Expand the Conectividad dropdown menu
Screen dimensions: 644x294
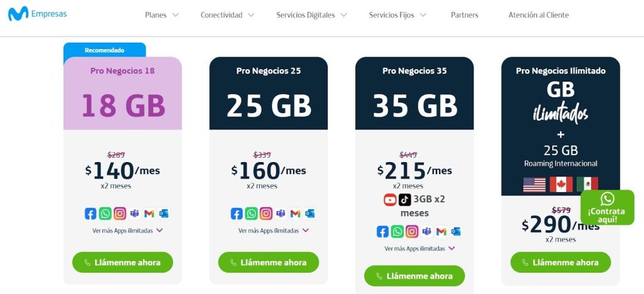[227, 15]
